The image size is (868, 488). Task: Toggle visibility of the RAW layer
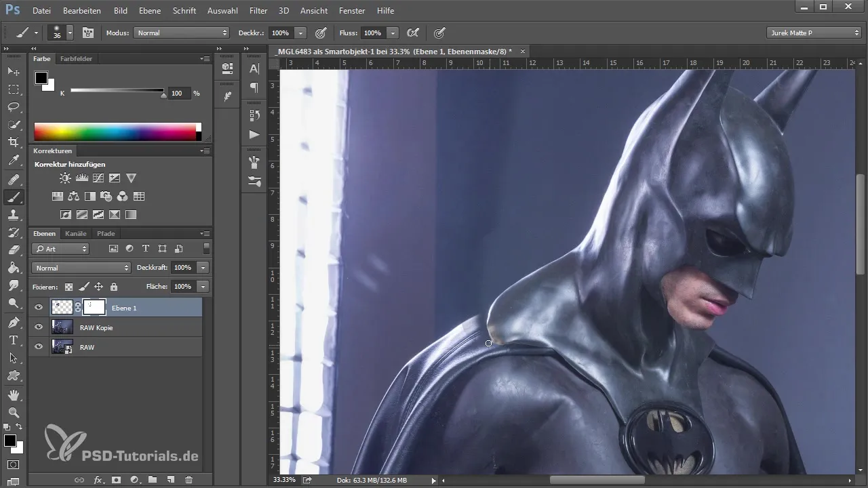pos(39,347)
